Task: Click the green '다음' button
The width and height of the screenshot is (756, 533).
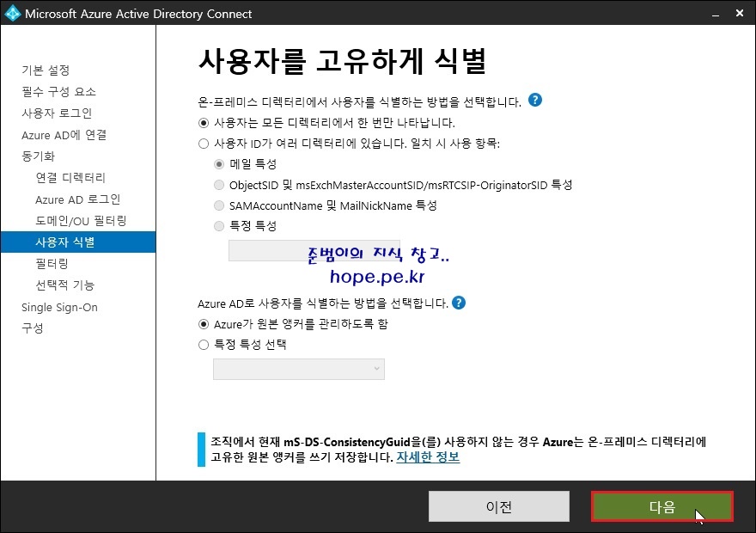Action: [662, 506]
